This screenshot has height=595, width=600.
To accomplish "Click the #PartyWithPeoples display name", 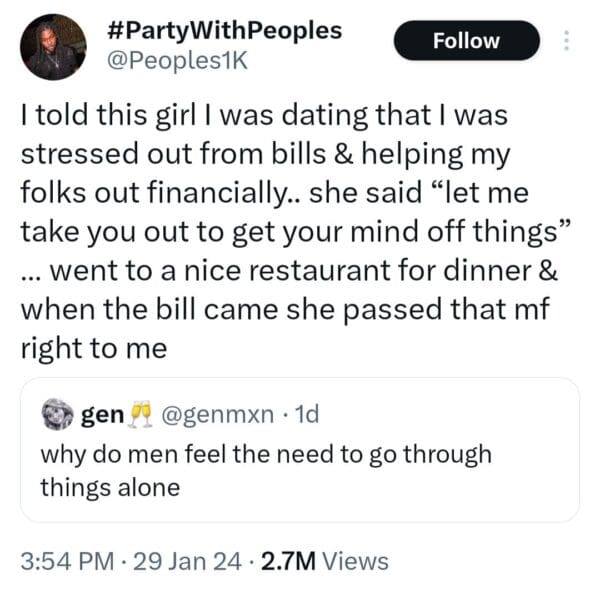I will [223, 30].
